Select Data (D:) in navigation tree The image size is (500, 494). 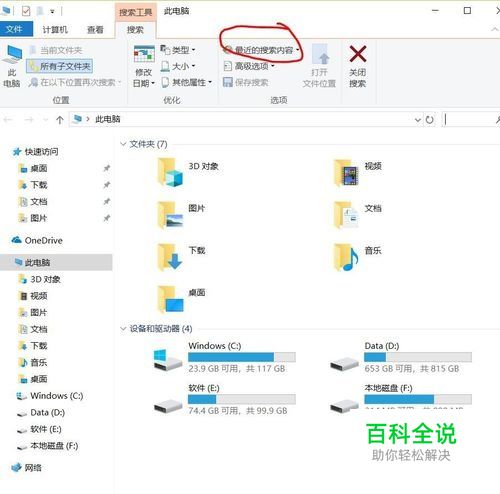click(x=41, y=413)
